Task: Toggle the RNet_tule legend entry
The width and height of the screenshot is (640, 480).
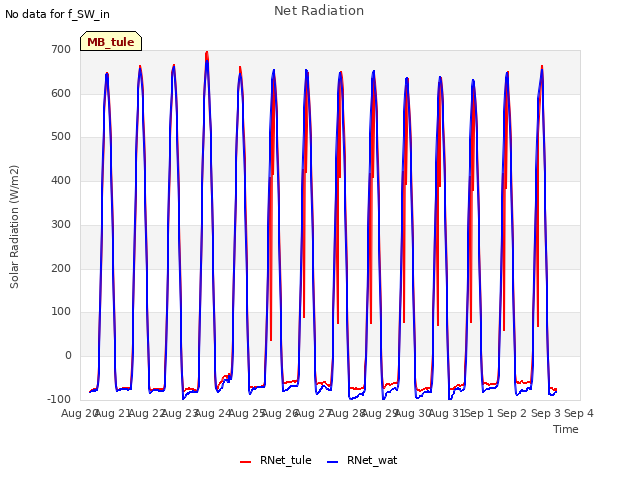Action: coord(276,460)
